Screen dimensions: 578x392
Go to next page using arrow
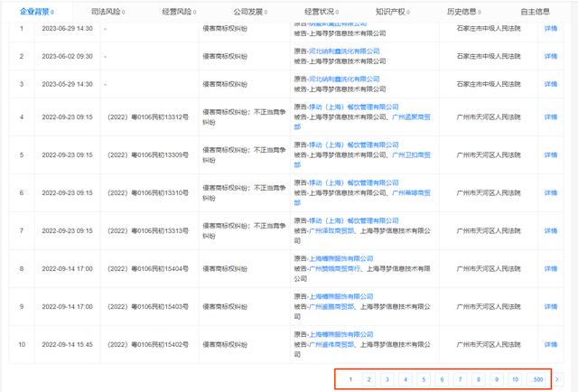click(557, 379)
